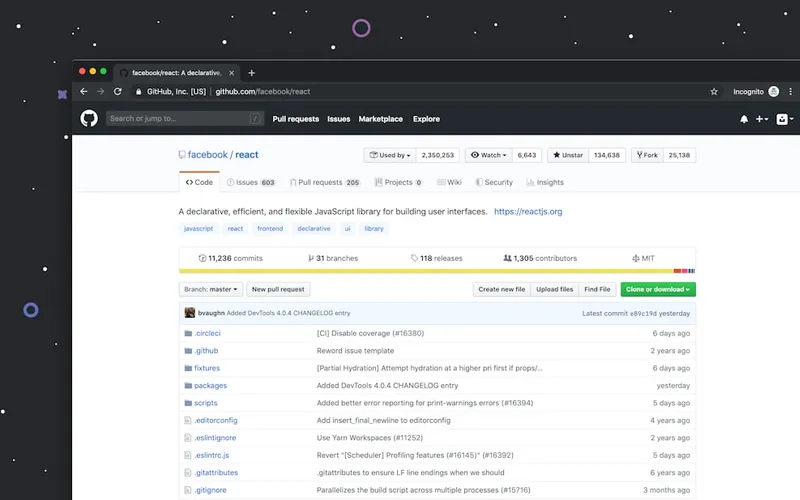
Task: Open the user avatar dropdown menu
Action: 785,119
